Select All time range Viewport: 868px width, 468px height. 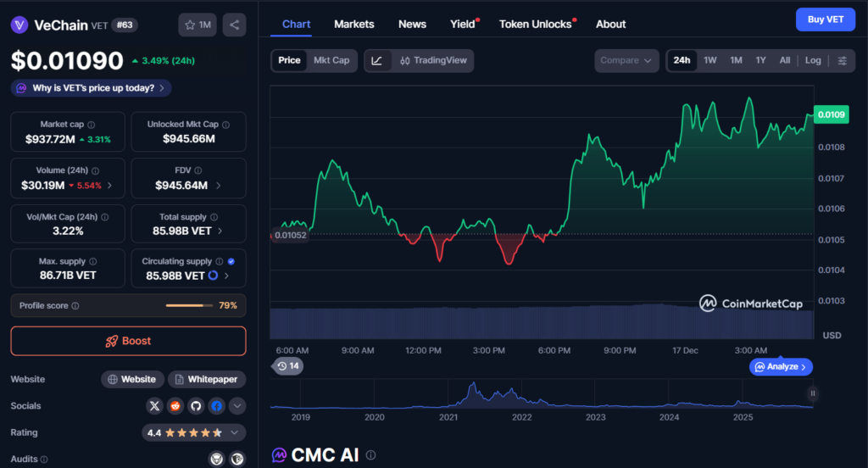pyautogui.click(x=784, y=60)
